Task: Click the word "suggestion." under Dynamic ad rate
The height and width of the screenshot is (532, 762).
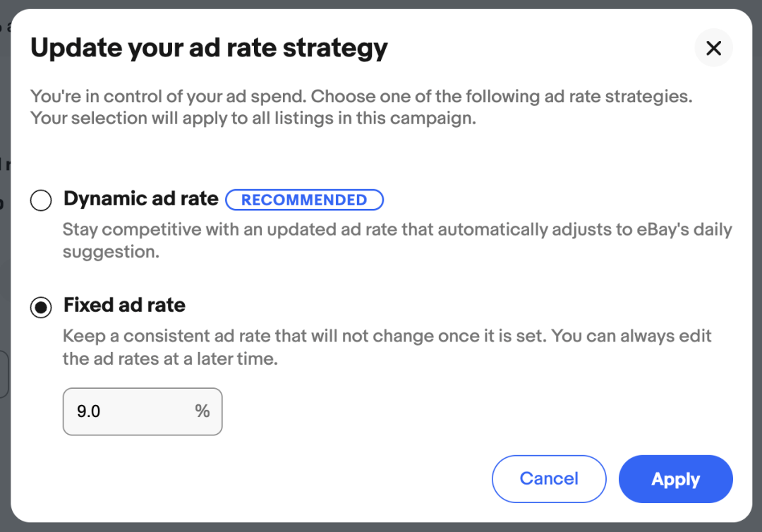Action: (111, 252)
